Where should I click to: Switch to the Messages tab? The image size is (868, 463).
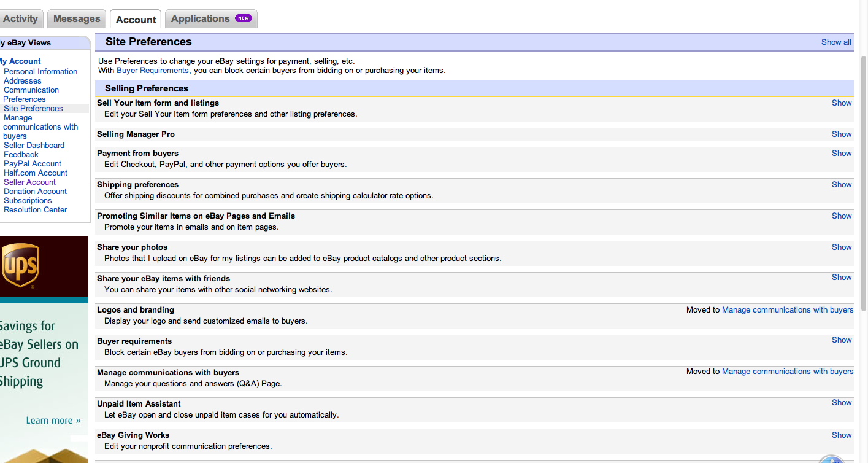[x=77, y=18]
